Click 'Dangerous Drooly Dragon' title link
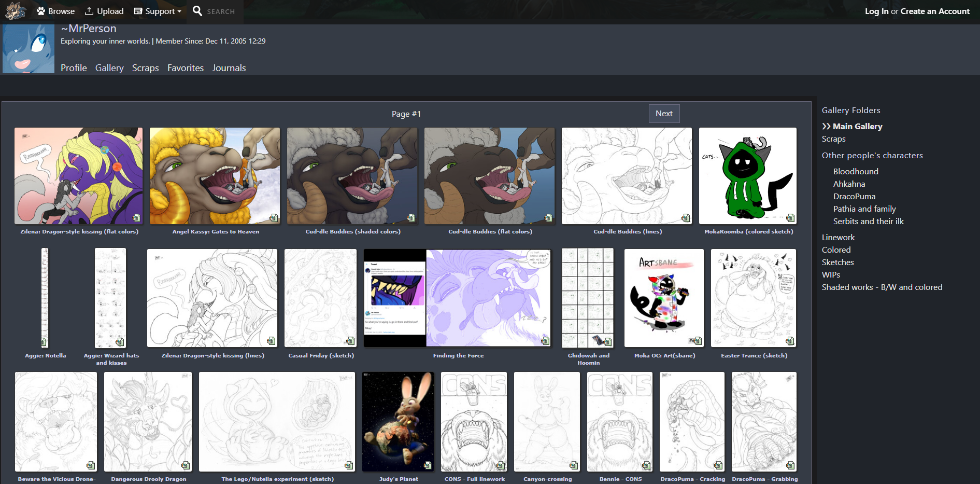This screenshot has height=484, width=980. [x=149, y=479]
